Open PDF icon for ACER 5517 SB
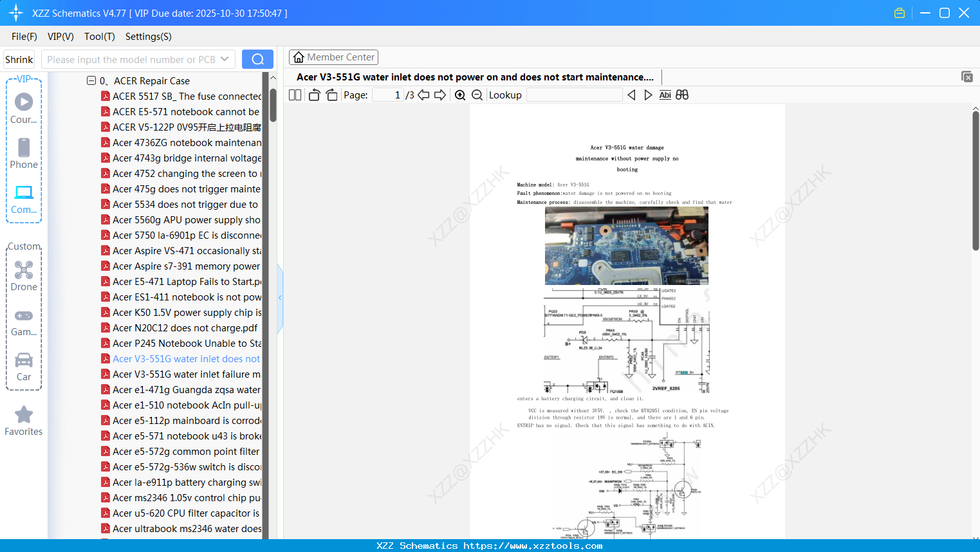This screenshot has height=552, width=980. click(106, 97)
